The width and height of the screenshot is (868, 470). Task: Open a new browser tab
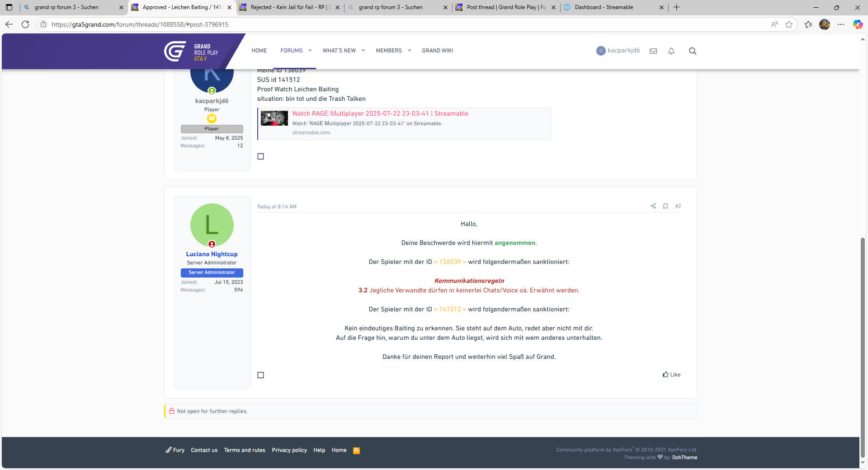coord(676,7)
